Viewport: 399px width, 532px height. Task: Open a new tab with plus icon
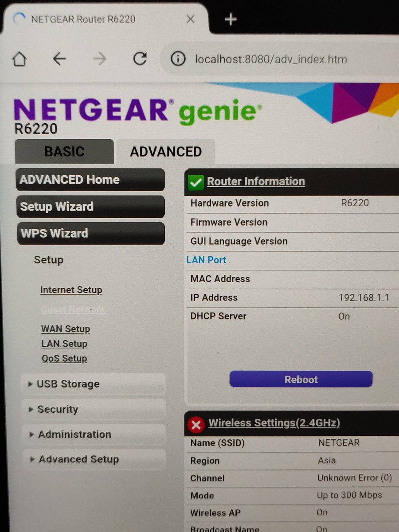click(231, 19)
